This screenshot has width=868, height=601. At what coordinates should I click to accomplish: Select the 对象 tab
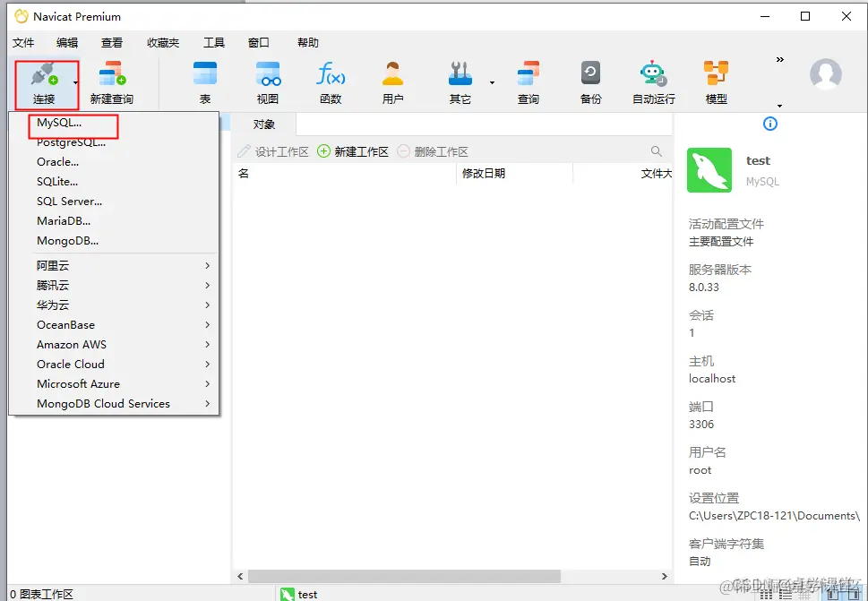(x=264, y=124)
